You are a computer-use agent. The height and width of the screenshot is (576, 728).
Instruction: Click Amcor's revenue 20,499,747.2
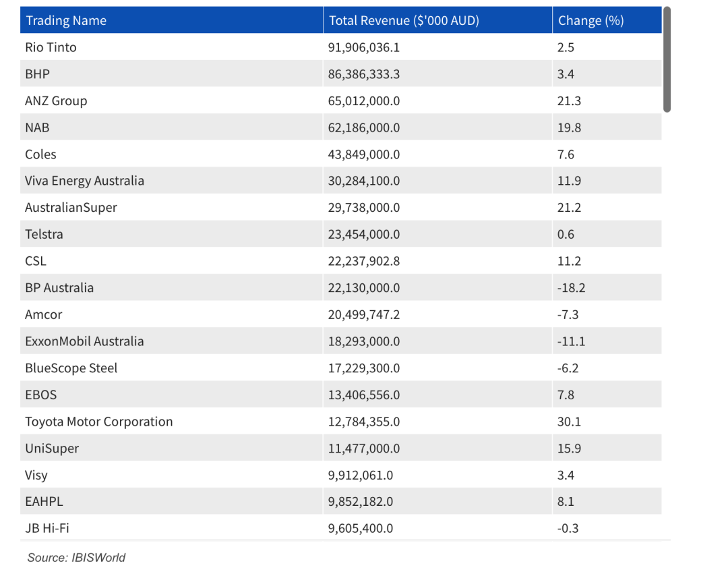364,314
